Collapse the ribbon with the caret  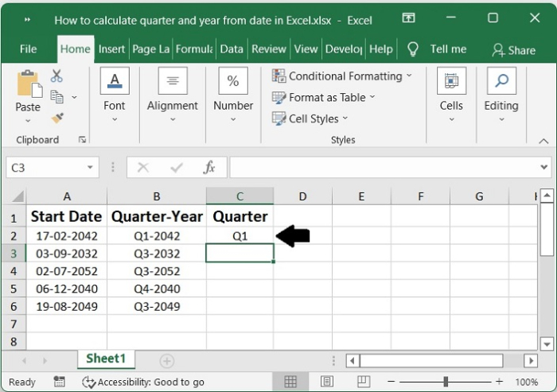pyautogui.click(x=543, y=141)
